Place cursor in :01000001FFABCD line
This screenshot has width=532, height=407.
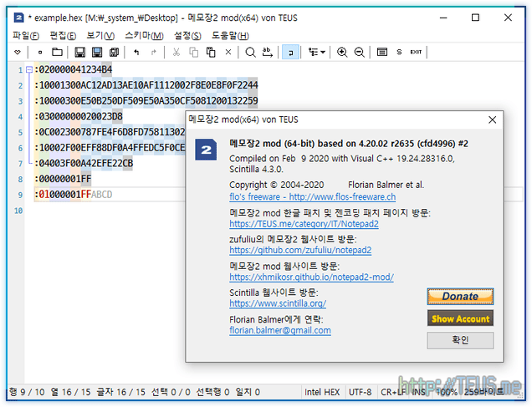click(74, 195)
